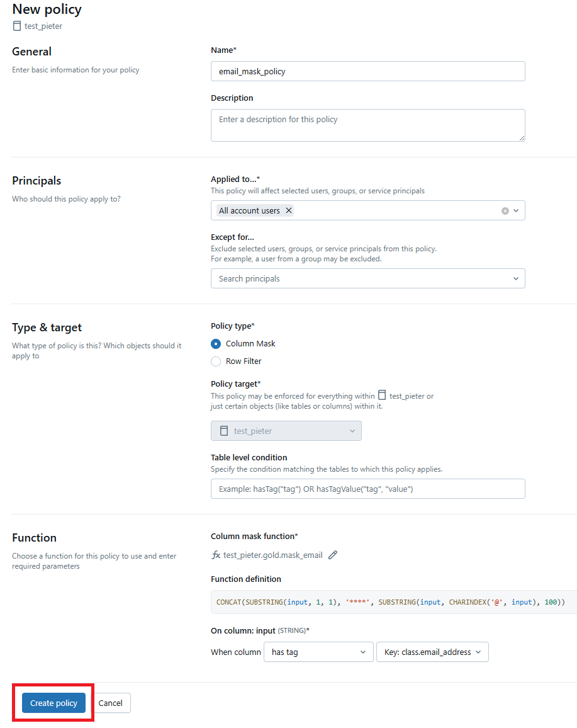Click the Description text area
Image resolution: width=577 pixels, height=728 pixels.
point(367,125)
